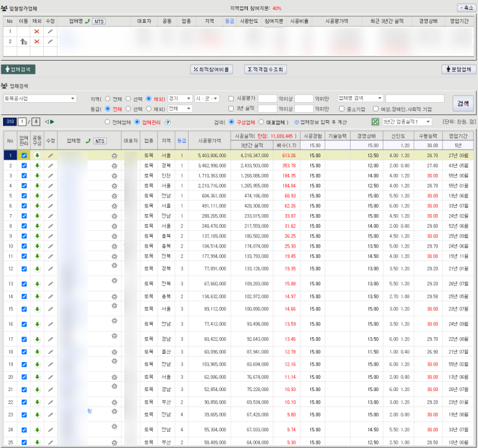Click the red X exclude icon in participant row 2
This screenshot has width=478, height=448.
(37, 41)
